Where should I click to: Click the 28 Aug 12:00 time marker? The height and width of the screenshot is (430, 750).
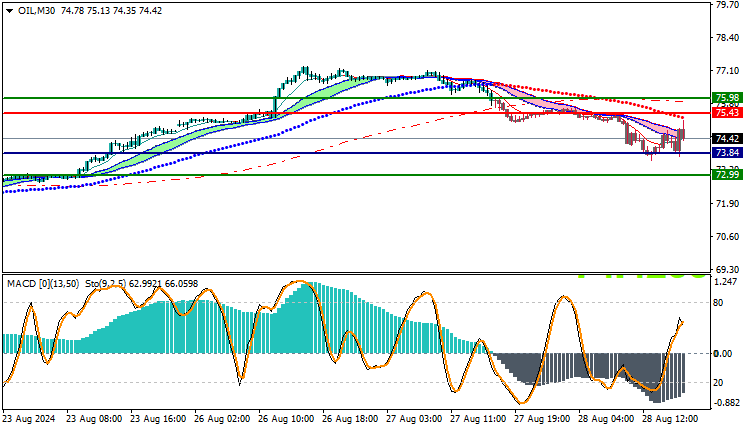pyautogui.click(x=670, y=419)
